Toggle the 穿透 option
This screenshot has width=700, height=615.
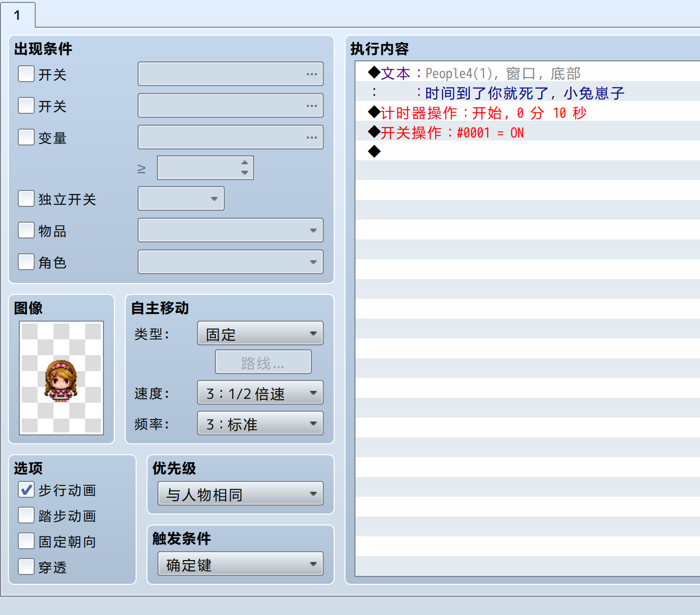point(26,567)
